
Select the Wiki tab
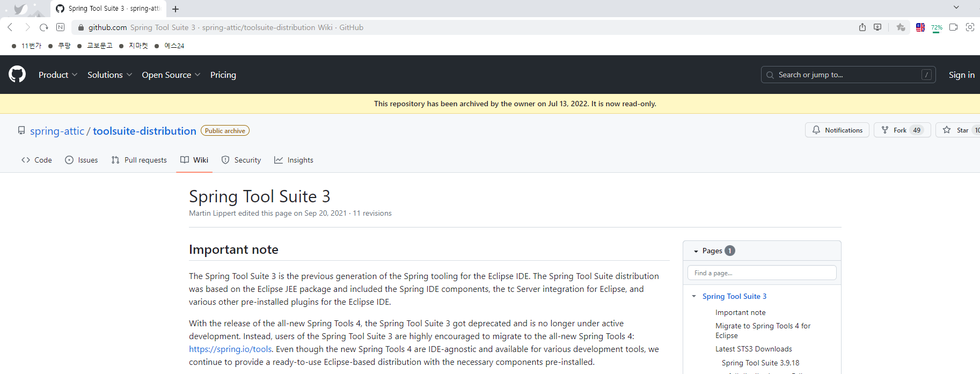pos(194,160)
